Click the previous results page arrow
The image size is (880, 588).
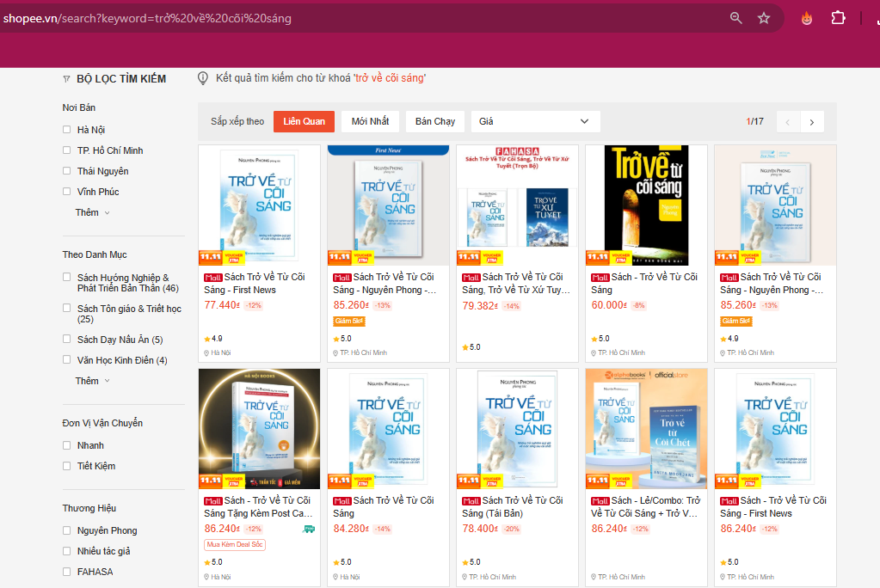788,122
